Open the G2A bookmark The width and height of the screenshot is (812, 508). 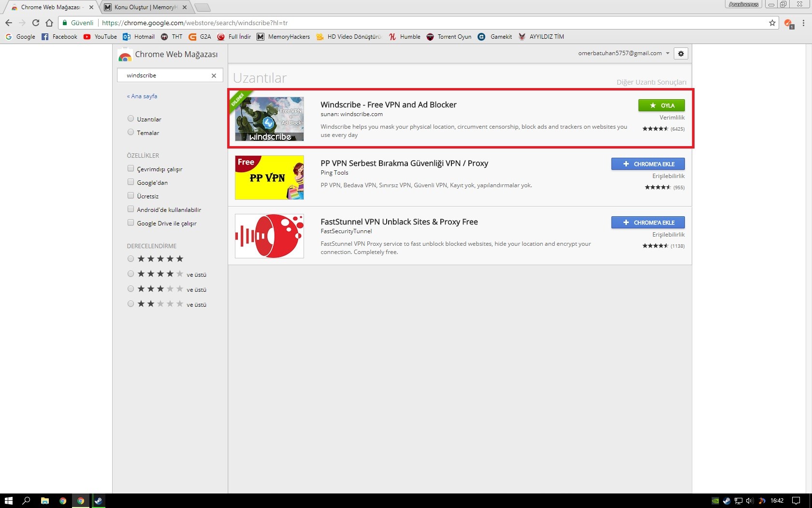tap(200, 37)
